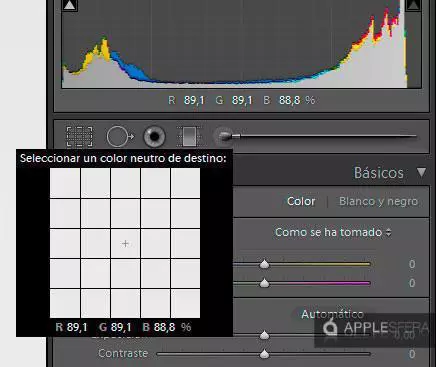Screen dimensions: 436x367
Task: Click the Contraste slider handle
Action: coord(264,354)
